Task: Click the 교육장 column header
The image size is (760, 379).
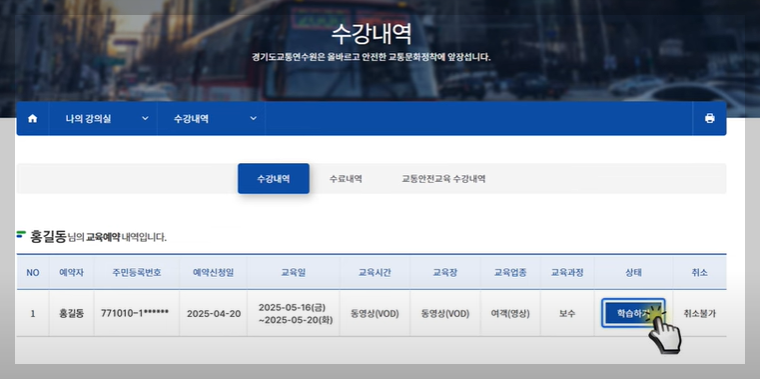Action: coord(445,272)
